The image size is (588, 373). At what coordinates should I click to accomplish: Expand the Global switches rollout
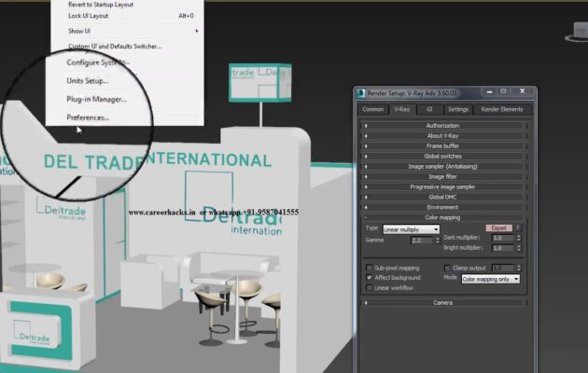point(442,156)
